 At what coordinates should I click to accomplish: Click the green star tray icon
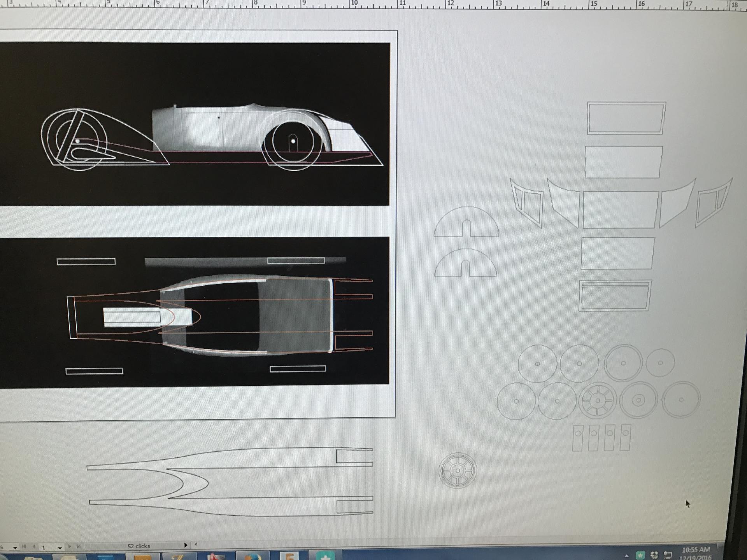click(x=640, y=555)
